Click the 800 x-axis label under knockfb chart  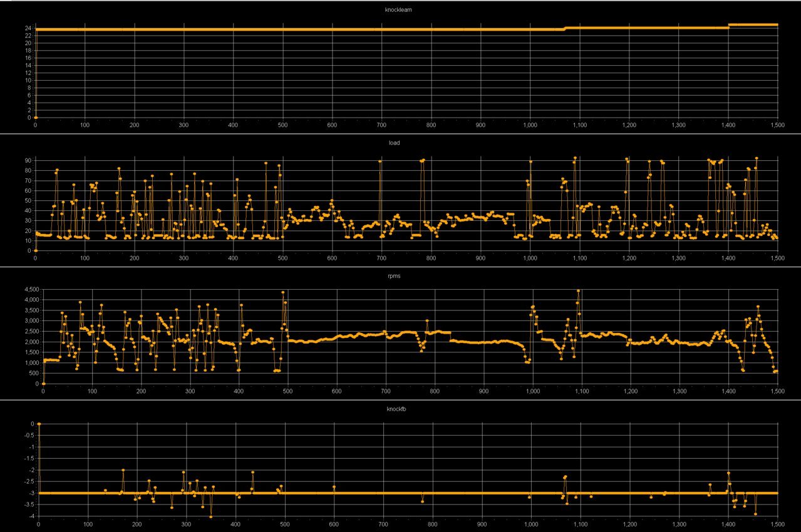pyautogui.click(x=433, y=524)
